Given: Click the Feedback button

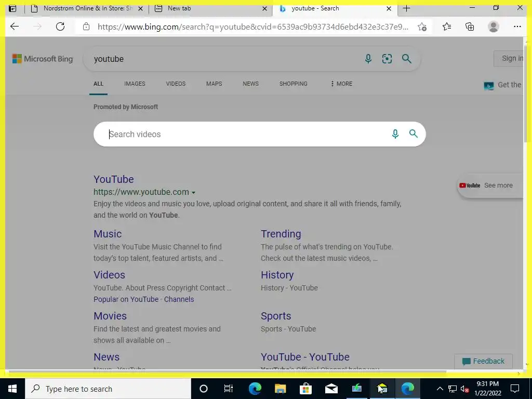Looking at the screenshot, I should click(x=483, y=362).
